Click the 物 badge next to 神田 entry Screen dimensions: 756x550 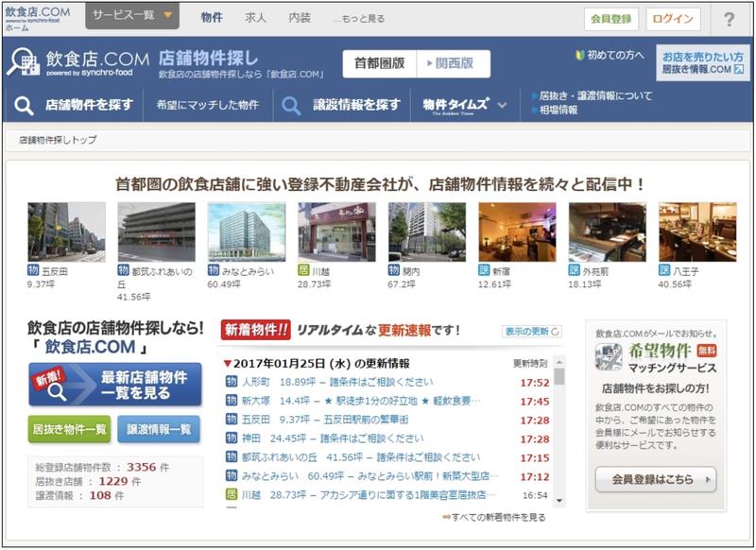[232, 438]
